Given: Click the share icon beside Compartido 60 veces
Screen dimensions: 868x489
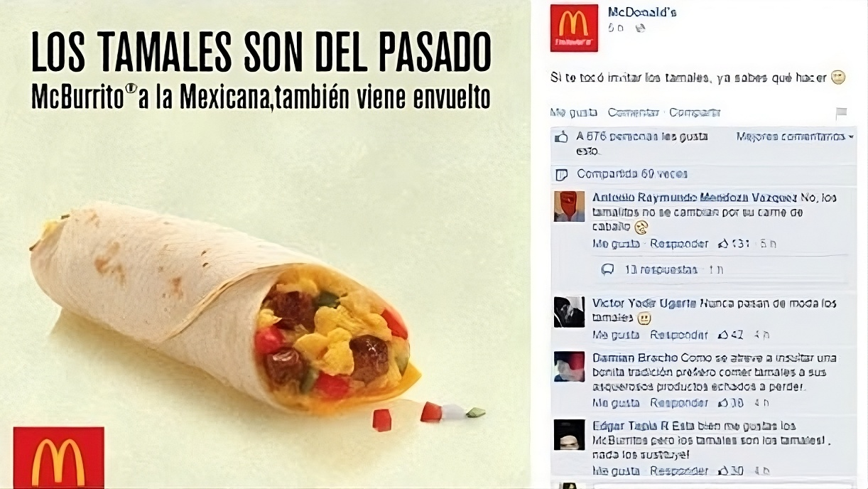Looking at the screenshot, I should pyautogui.click(x=562, y=174).
